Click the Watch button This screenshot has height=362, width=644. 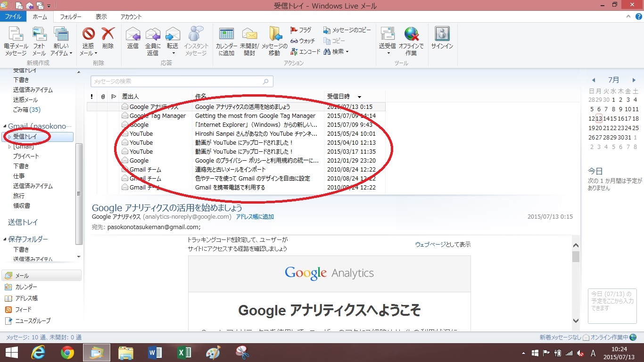(303, 41)
